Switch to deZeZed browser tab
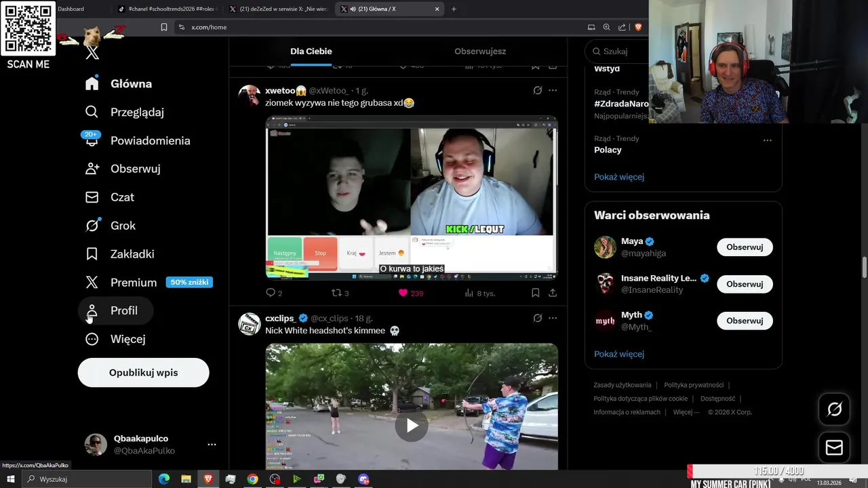This screenshot has width=868, height=488. coord(278,9)
